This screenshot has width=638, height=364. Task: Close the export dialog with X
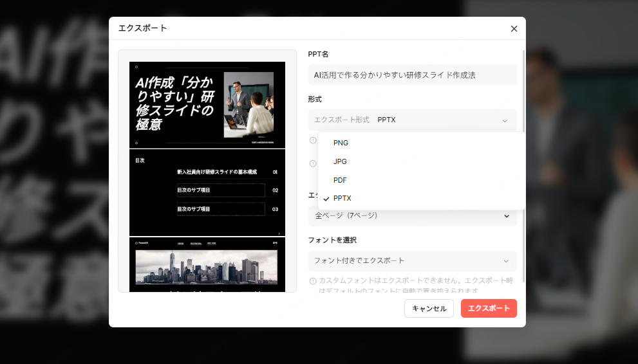tap(514, 28)
